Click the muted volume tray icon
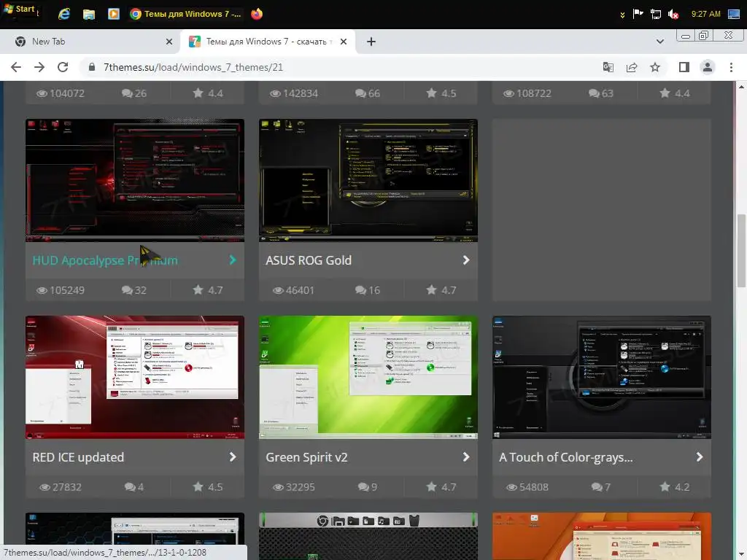The width and height of the screenshot is (747, 560). pyautogui.click(x=673, y=14)
